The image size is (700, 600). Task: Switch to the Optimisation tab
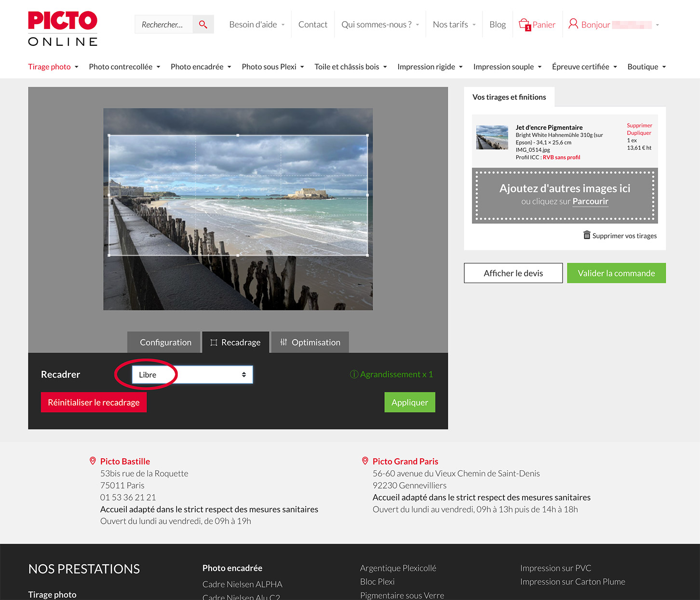(x=310, y=342)
